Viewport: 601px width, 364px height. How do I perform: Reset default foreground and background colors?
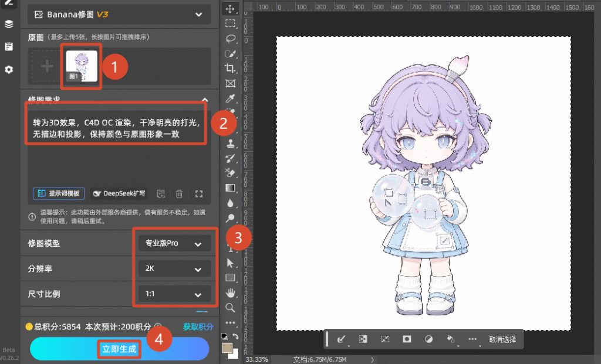point(224,336)
